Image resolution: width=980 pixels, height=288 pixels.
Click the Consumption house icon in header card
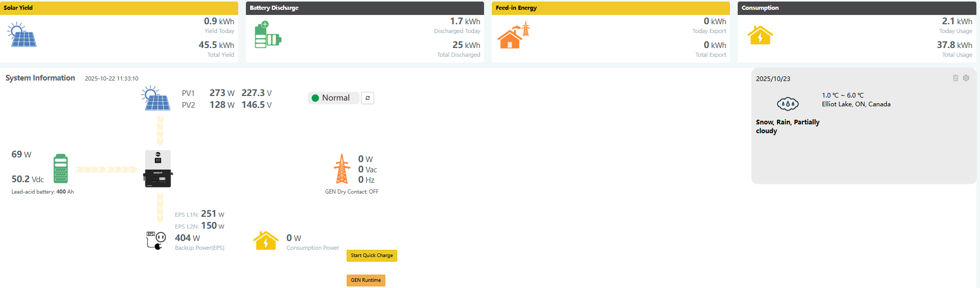click(760, 36)
